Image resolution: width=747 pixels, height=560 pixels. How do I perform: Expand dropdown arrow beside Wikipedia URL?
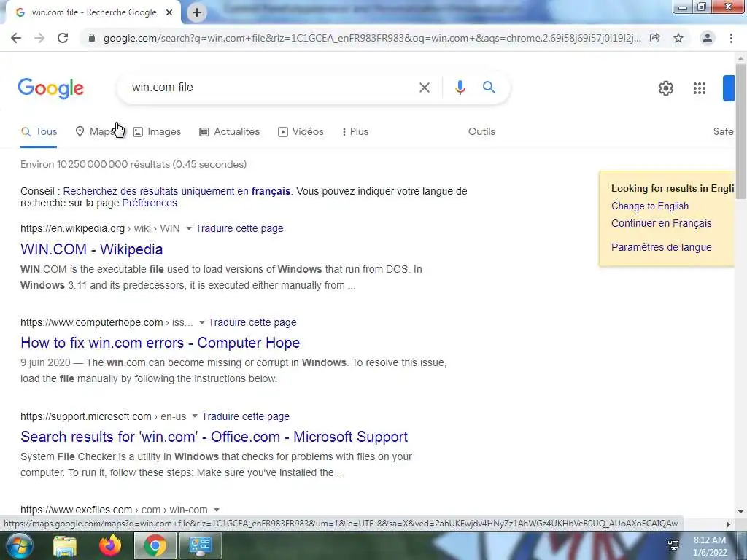point(189,228)
